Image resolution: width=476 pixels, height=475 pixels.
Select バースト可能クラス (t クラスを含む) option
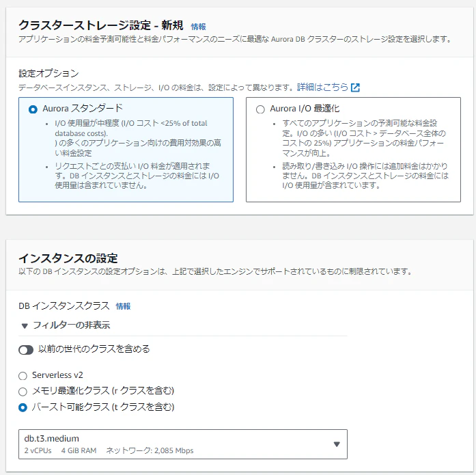click(23, 407)
